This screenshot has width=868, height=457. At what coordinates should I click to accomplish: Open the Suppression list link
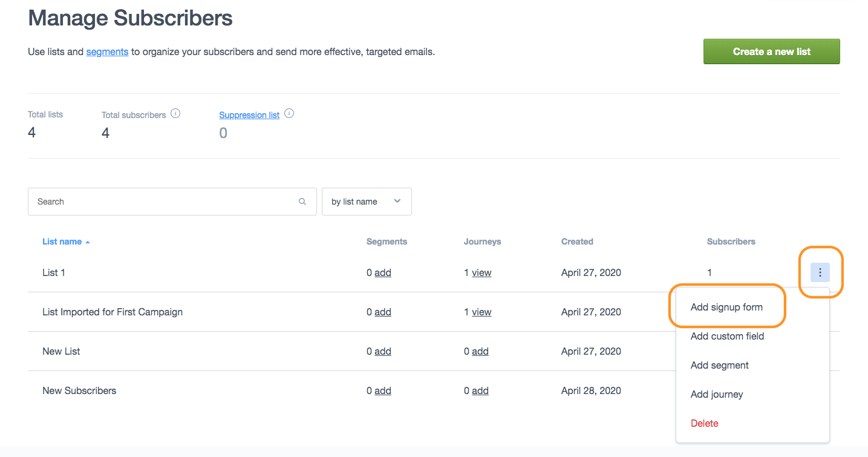click(249, 115)
